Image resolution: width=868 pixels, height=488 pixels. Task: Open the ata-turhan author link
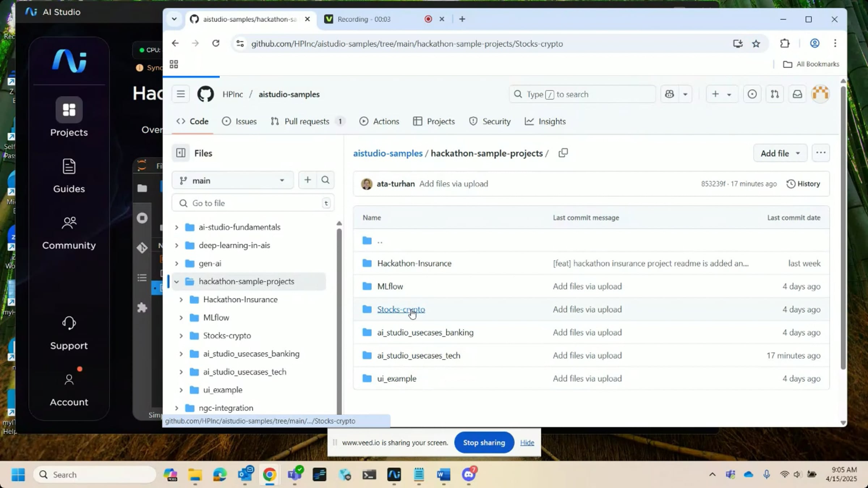click(396, 184)
